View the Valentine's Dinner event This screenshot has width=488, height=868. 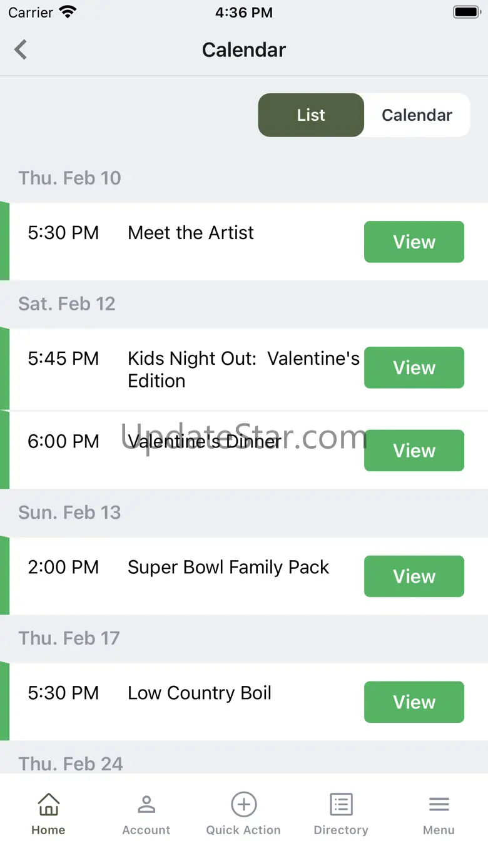pyautogui.click(x=414, y=451)
